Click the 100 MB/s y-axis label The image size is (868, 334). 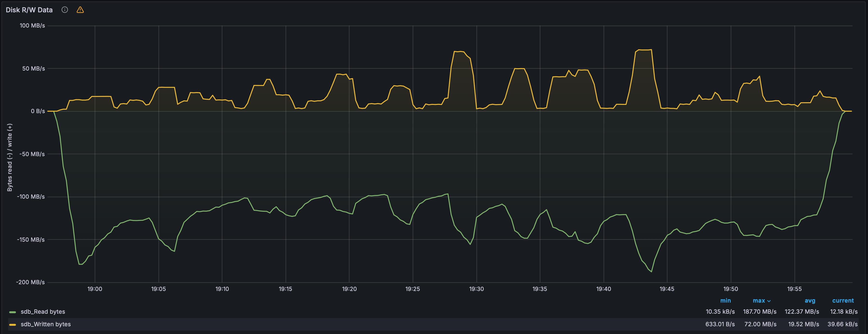(x=32, y=26)
